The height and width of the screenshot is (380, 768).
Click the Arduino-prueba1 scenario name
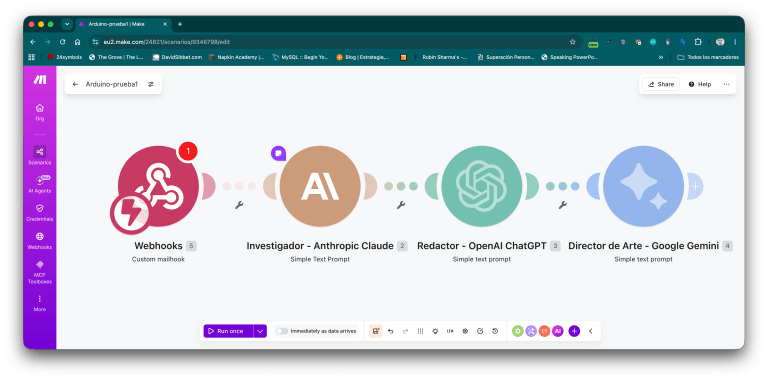[112, 84]
